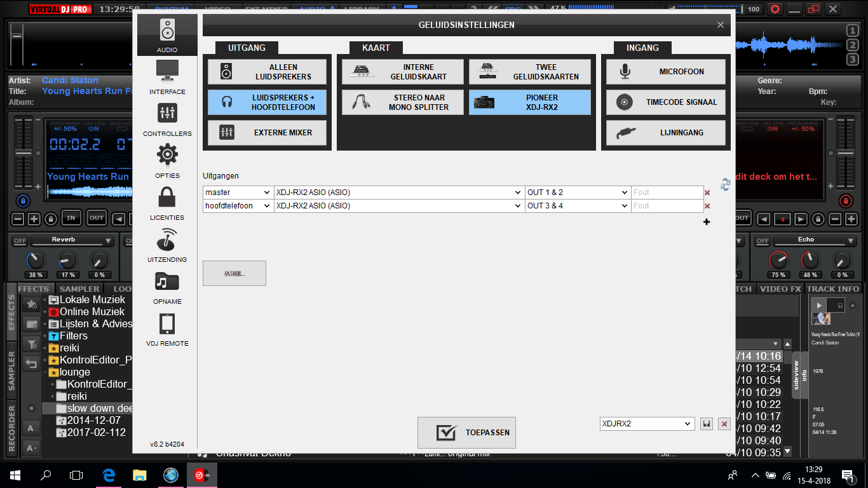Adjust the Echo 48% knob

coord(810,260)
